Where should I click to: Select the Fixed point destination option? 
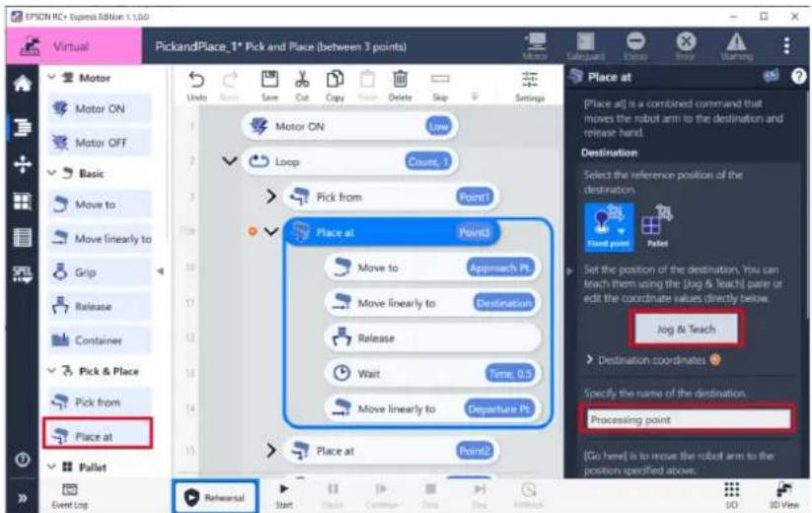coord(609,227)
